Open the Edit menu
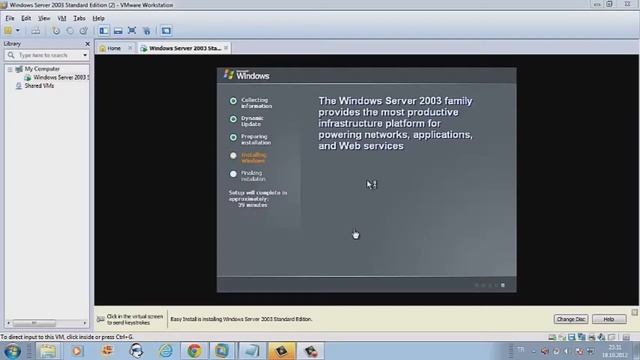 pos(26,18)
